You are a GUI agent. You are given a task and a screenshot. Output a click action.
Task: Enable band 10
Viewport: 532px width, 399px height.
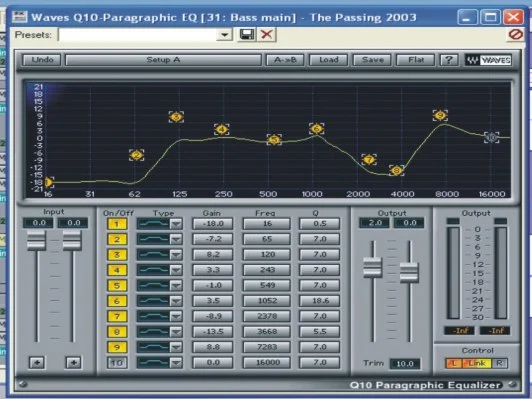(x=117, y=363)
